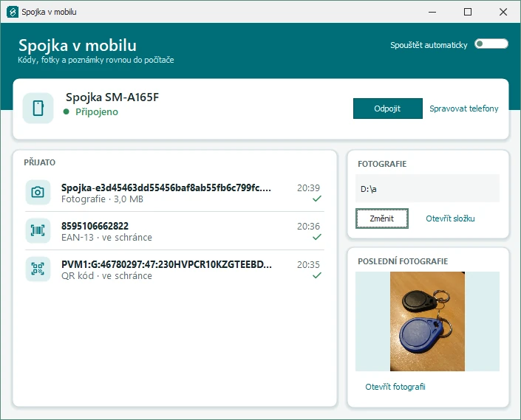Viewport: 521px width, 420px height.
Task: Click the Spojka v mobilu header title
Action: tap(78, 46)
